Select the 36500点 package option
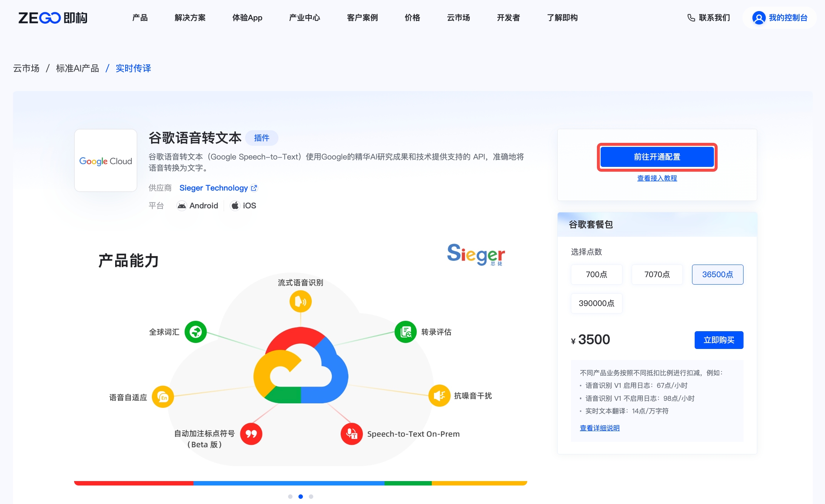 [718, 275]
